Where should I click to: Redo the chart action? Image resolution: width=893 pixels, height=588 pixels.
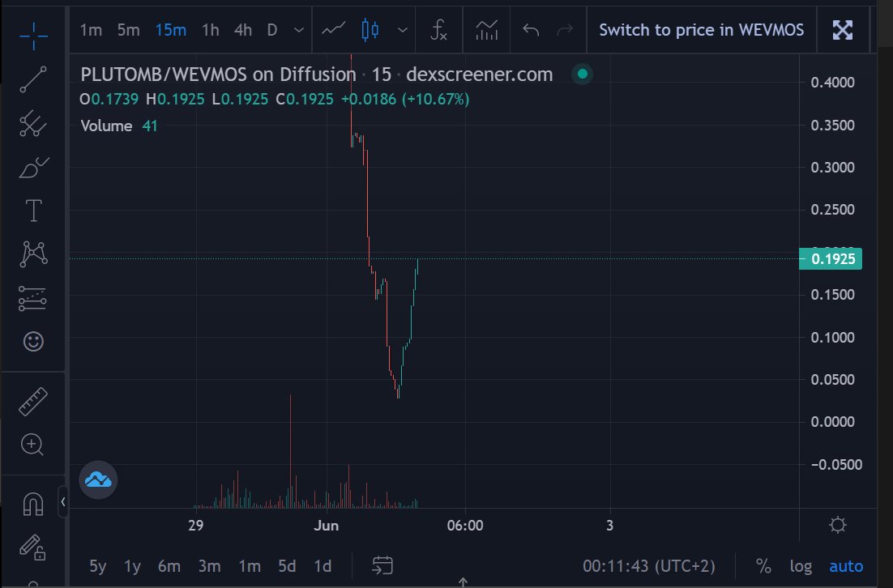(564, 30)
